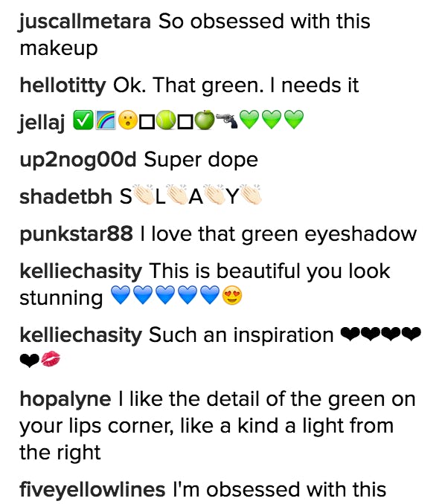Click the surprised face emoji

128,120
